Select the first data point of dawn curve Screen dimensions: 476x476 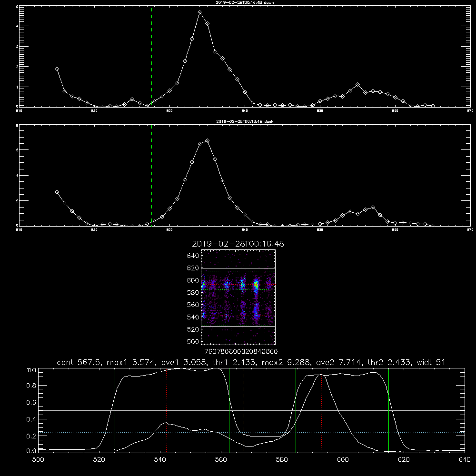pyautogui.click(x=57, y=69)
